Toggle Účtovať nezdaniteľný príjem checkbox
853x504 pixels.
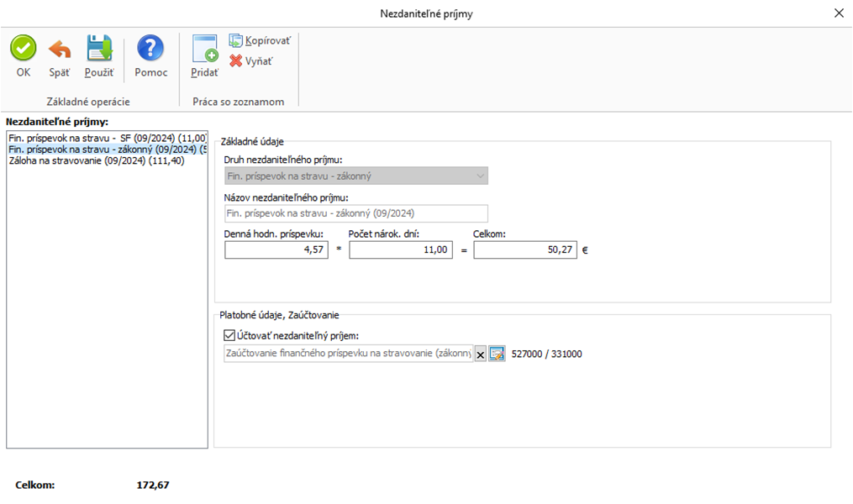229,335
